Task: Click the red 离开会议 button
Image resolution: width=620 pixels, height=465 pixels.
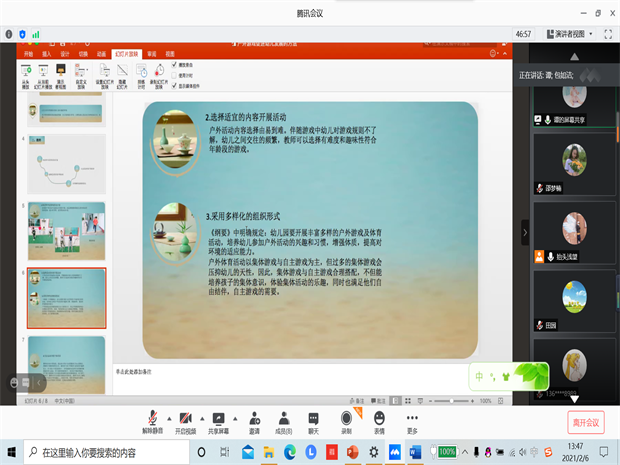Action: click(x=585, y=422)
